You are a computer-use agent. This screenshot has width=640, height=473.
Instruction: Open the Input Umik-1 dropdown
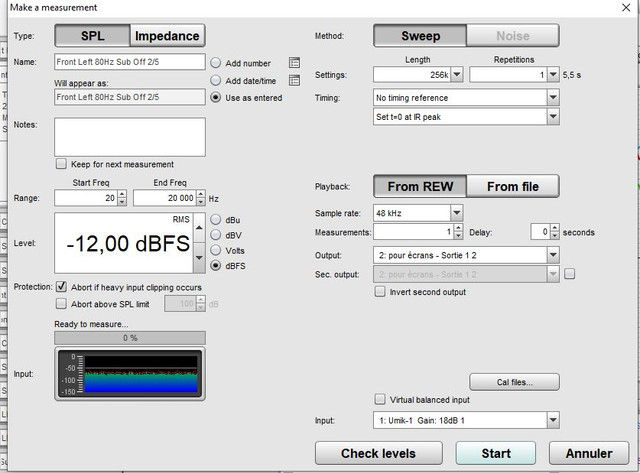tap(553, 420)
